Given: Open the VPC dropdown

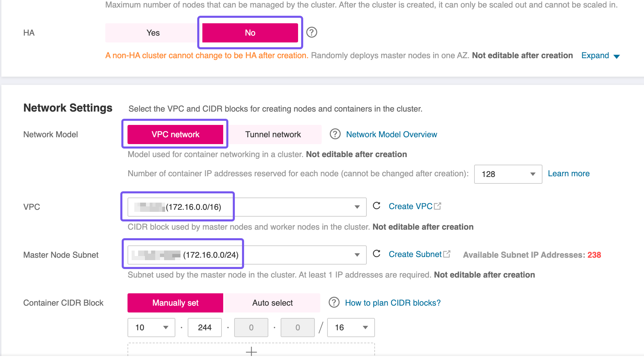Looking at the screenshot, I should 246,207.
